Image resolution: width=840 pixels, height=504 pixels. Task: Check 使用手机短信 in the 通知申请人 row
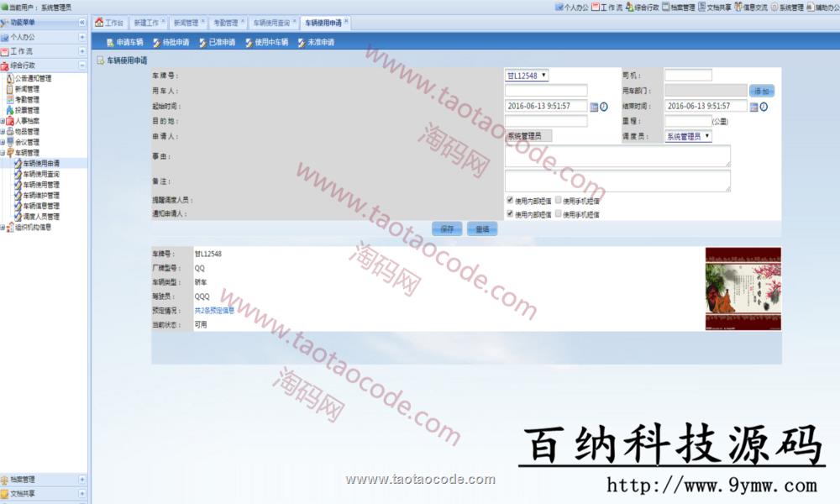click(559, 214)
